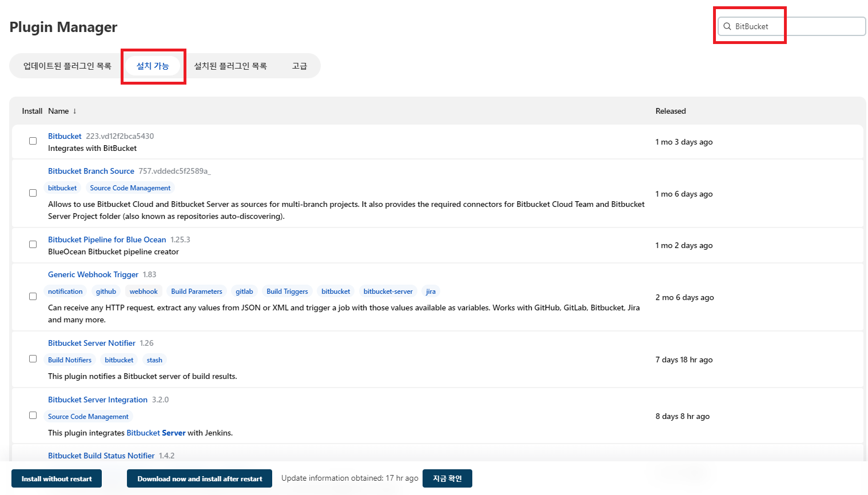Tick the Bitbucket Server Notifier checkbox
The image size is (868, 495).
click(x=33, y=359)
